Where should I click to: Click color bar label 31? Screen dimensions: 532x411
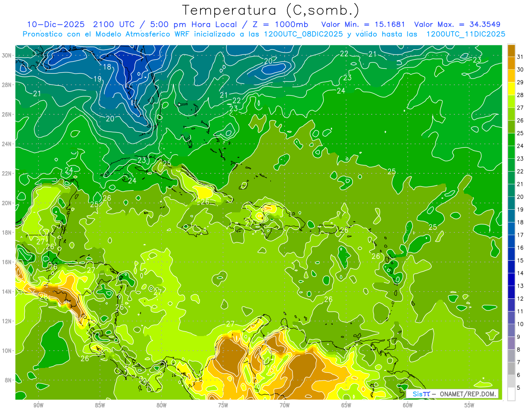coord(520,56)
